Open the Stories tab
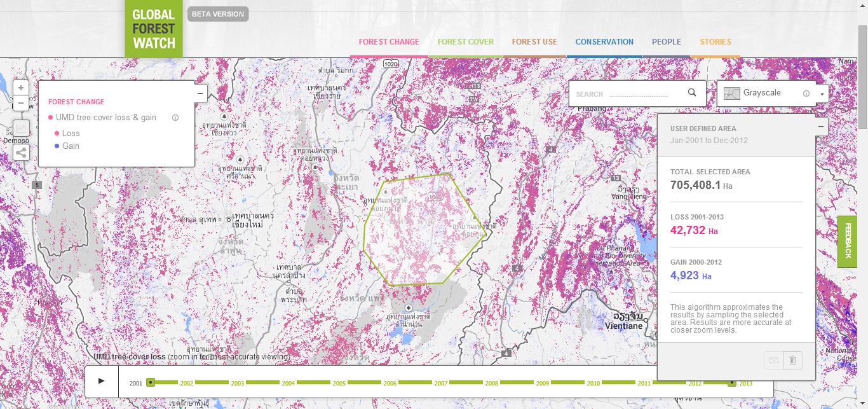The height and width of the screenshot is (409, 868). 715,42
